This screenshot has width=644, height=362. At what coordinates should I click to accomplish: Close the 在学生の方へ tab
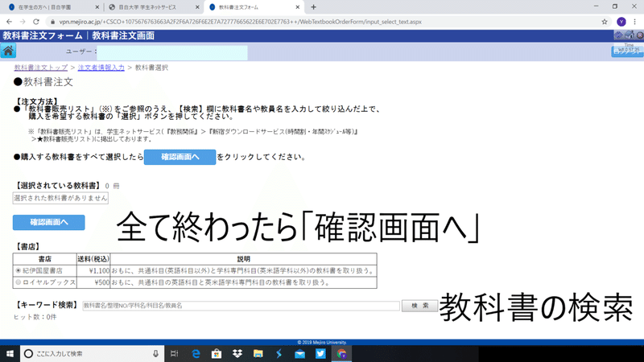[97, 7]
